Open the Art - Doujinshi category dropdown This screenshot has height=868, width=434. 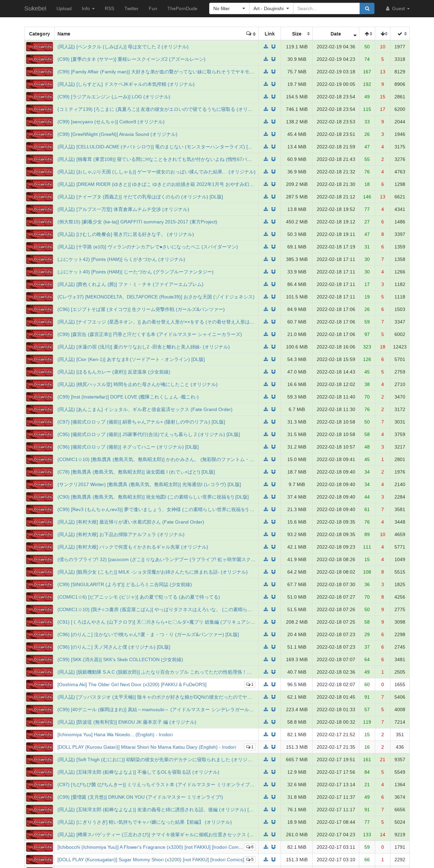tap(271, 8)
